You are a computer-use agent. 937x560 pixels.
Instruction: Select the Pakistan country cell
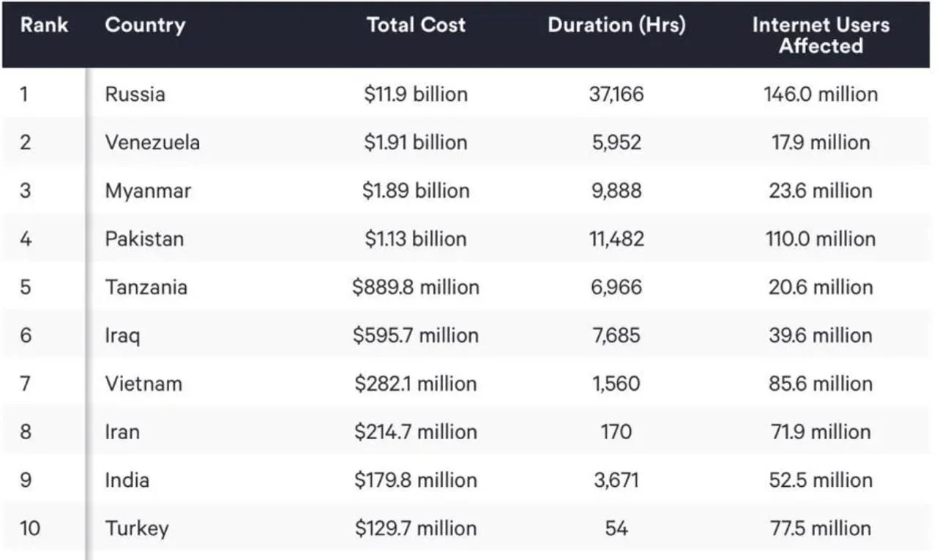pyautogui.click(x=144, y=239)
